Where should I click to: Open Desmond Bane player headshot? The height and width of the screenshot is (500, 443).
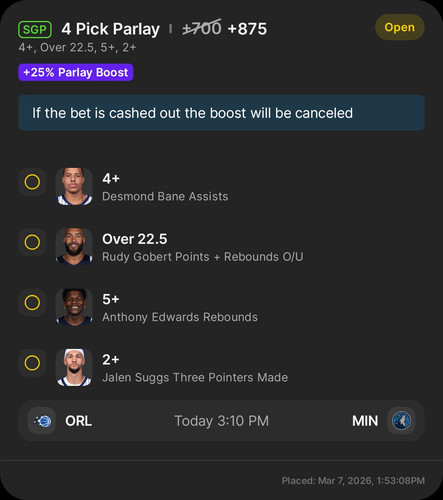click(74, 186)
